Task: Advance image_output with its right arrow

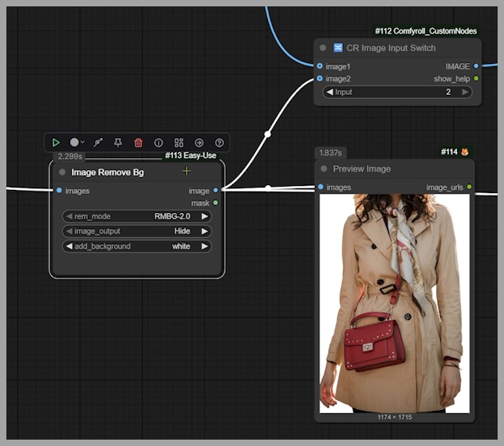Action: tap(204, 231)
